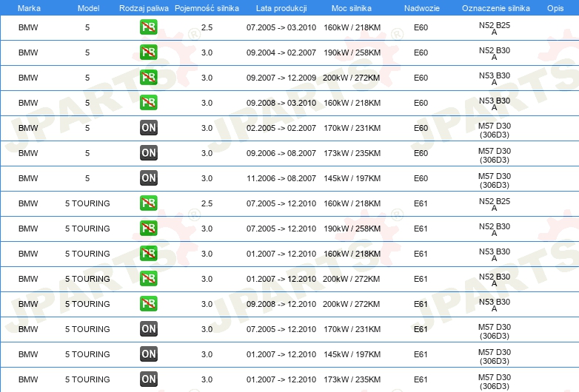
Task: Click the petrol fuel icon in the 190kW E60 row
Action: click(x=148, y=53)
